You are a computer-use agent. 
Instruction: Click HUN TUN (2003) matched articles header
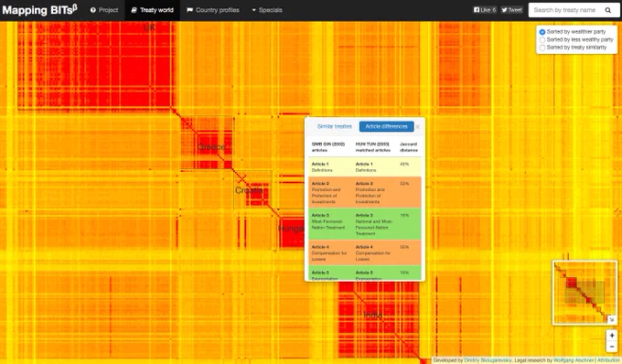tap(373, 147)
